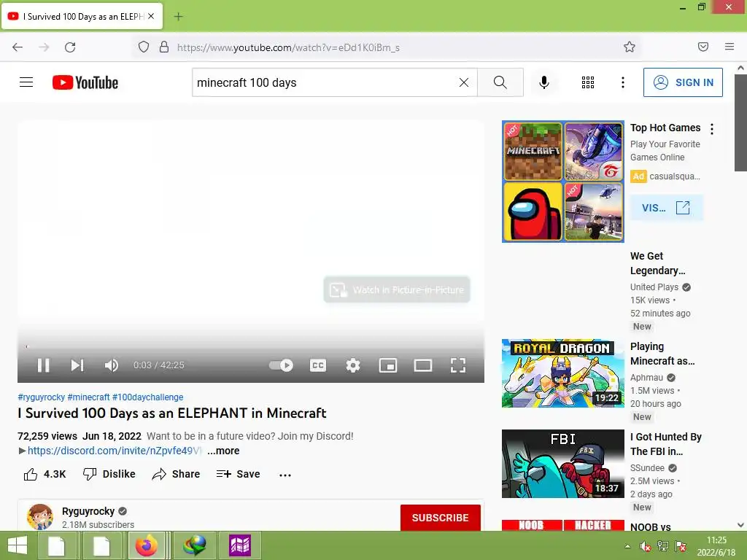
Task: Clear the search query with X
Action: [464, 82]
